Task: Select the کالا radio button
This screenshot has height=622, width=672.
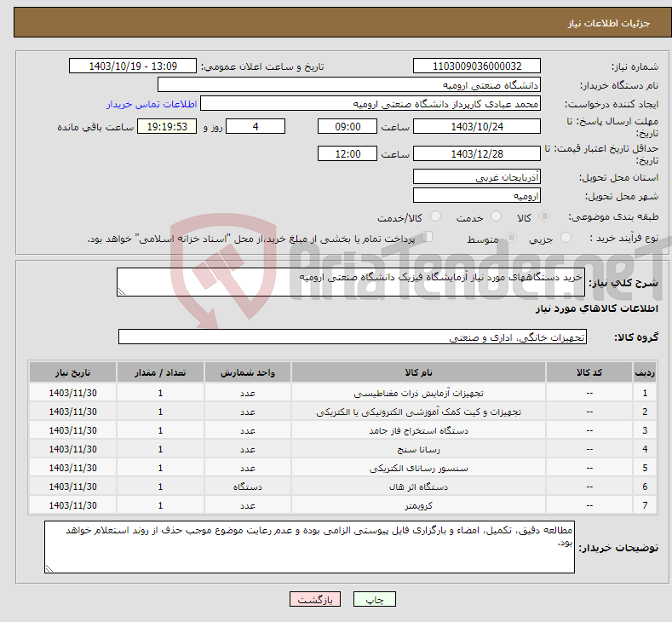Action: coord(544,216)
